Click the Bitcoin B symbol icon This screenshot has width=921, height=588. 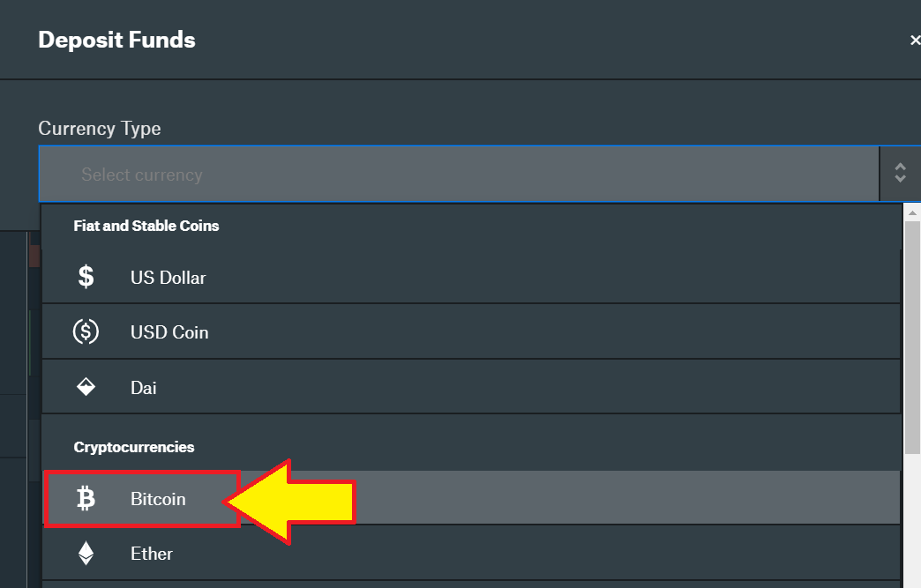coord(86,498)
